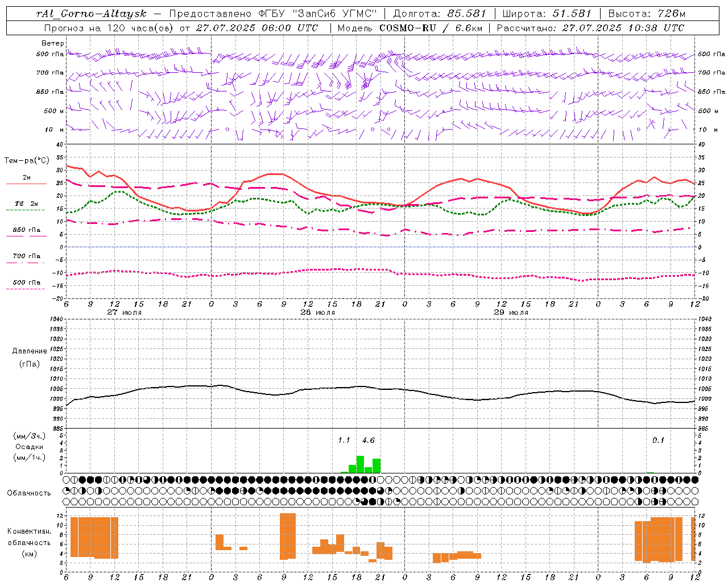This screenshot has width=728, height=582.
Task: Click the (мм/3ч.) precipitation unit label
Action: click(x=30, y=436)
